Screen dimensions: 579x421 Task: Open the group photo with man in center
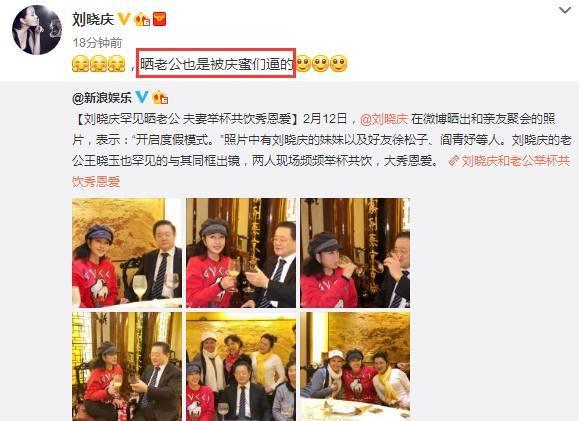point(241,366)
